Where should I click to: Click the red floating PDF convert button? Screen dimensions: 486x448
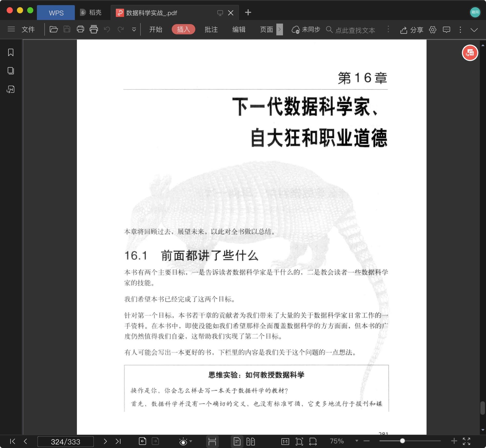tap(470, 53)
